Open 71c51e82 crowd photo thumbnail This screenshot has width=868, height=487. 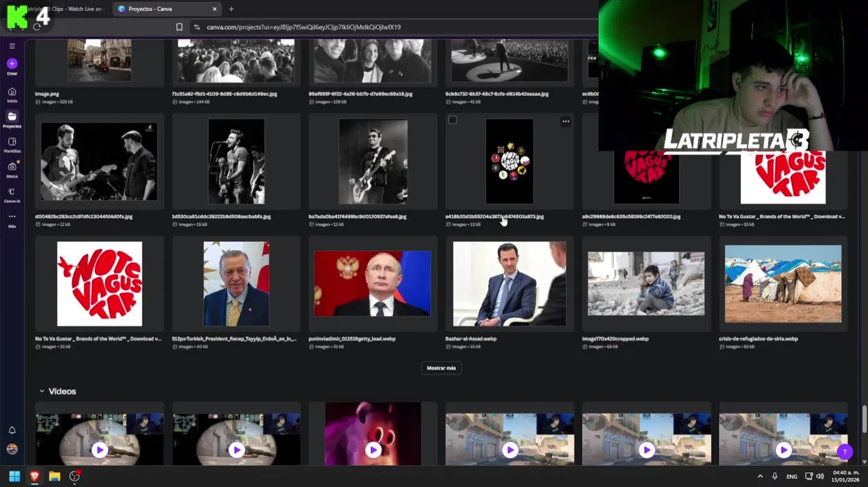(236, 61)
